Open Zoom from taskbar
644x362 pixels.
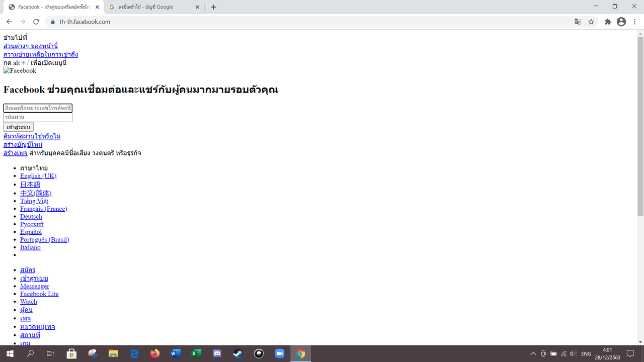point(279,353)
